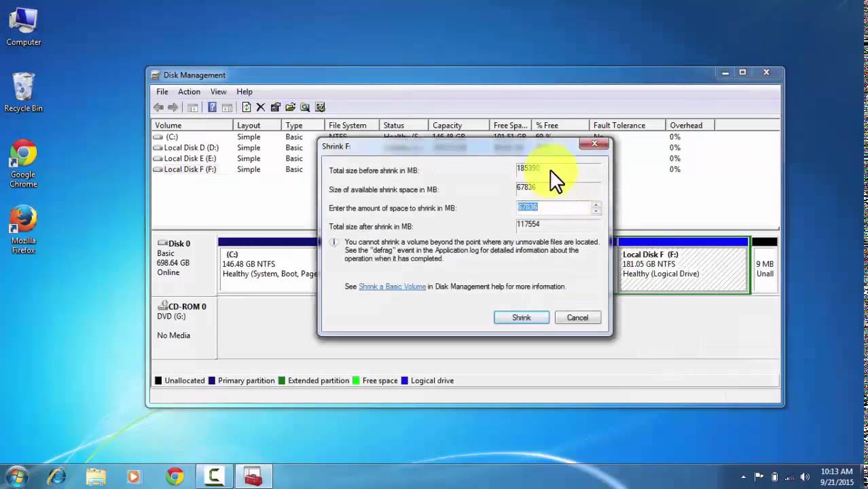
Task: Sort by the Layout column header
Action: pos(257,126)
